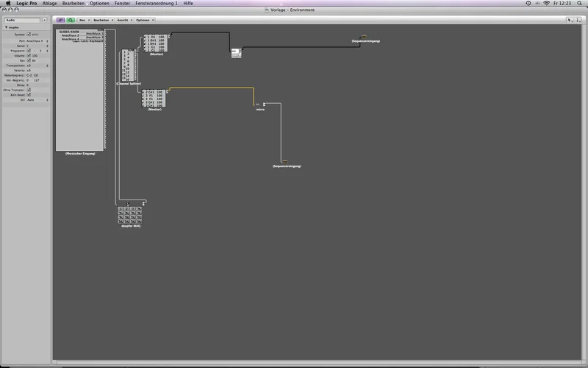Select the upper Monitor object
Screen dimensions: 588x368
[155, 43]
